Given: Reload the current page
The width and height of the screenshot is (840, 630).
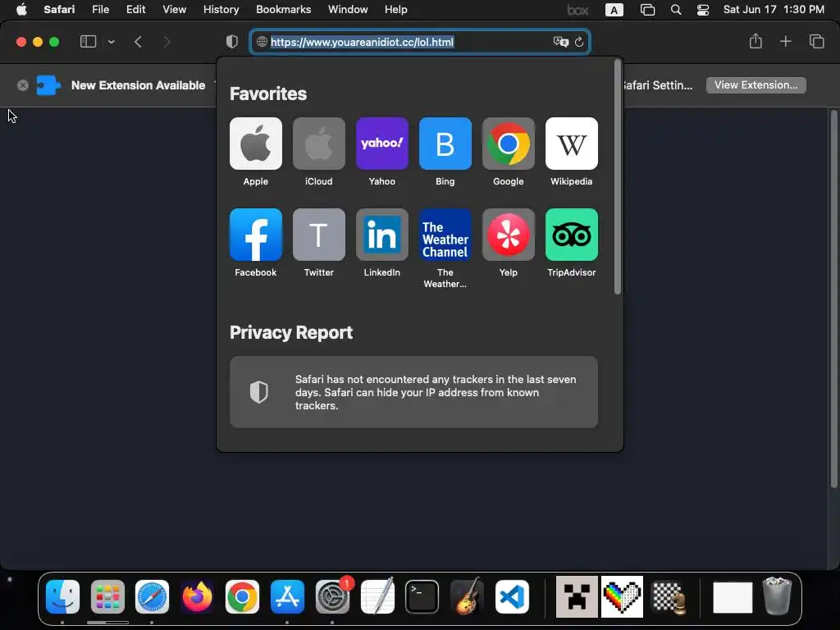Looking at the screenshot, I should click(x=579, y=42).
